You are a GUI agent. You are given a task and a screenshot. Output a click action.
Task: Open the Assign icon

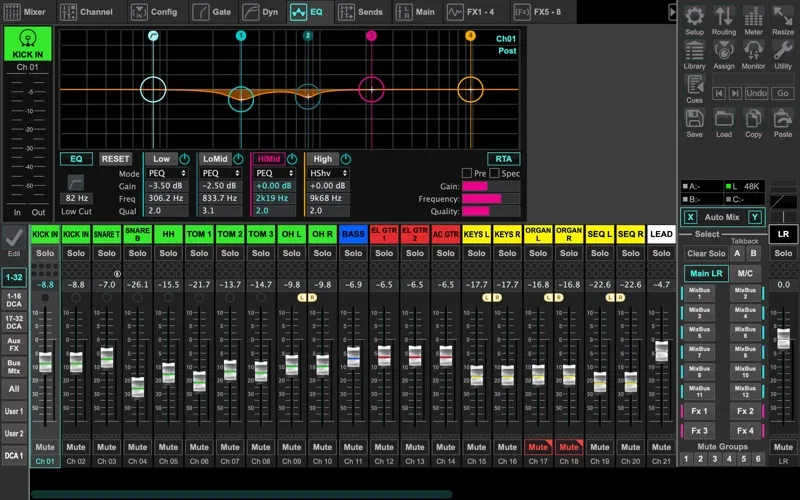pos(723,55)
